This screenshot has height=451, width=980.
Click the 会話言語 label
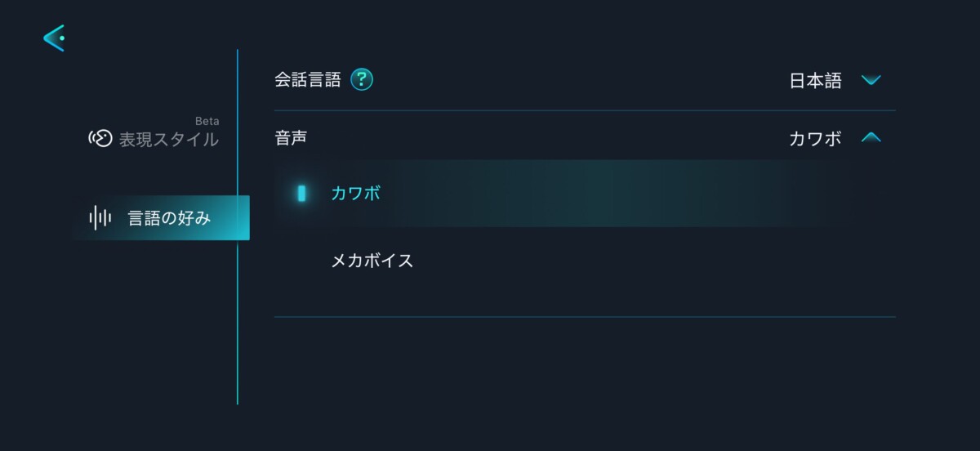(307, 80)
